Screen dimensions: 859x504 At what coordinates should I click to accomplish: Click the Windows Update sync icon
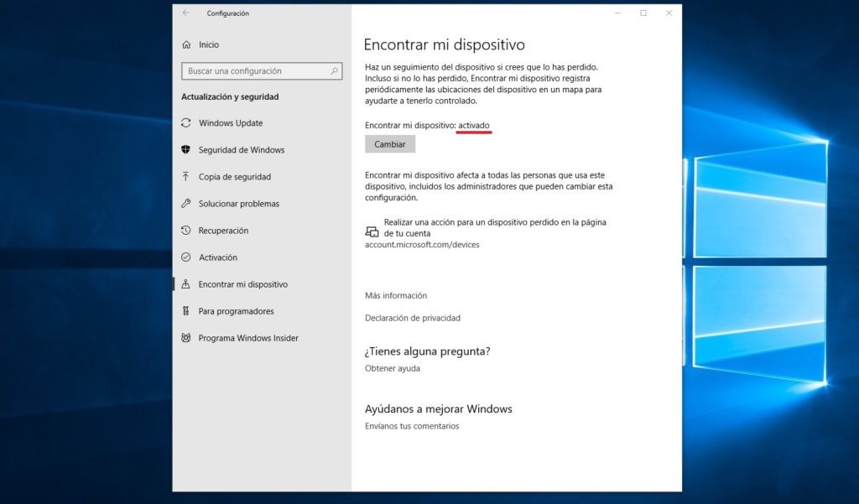[x=185, y=122]
